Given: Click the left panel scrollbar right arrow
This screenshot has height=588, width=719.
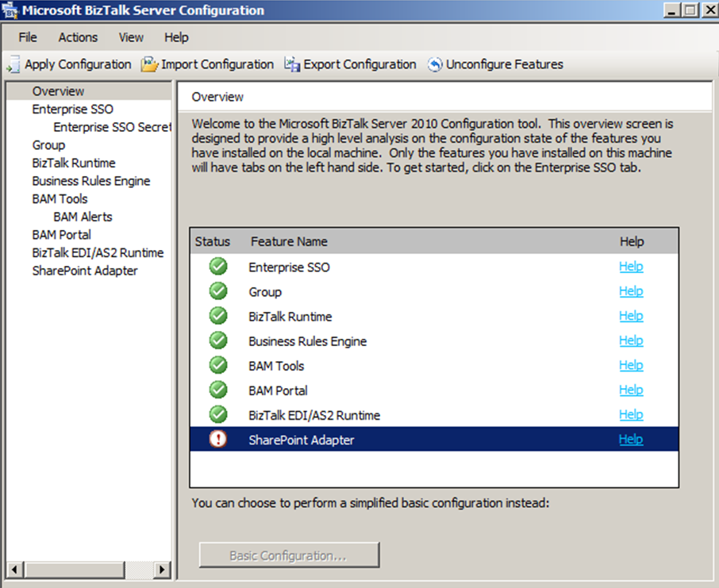Looking at the screenshot, I should [162, 569].
